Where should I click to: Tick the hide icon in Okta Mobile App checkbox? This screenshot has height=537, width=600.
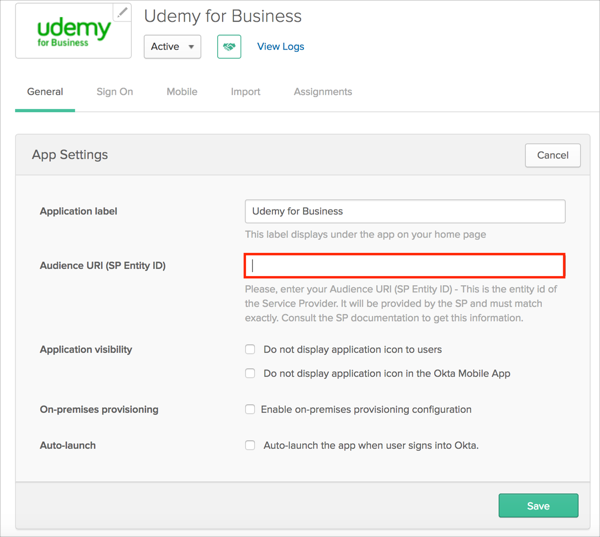pos(250,374)
